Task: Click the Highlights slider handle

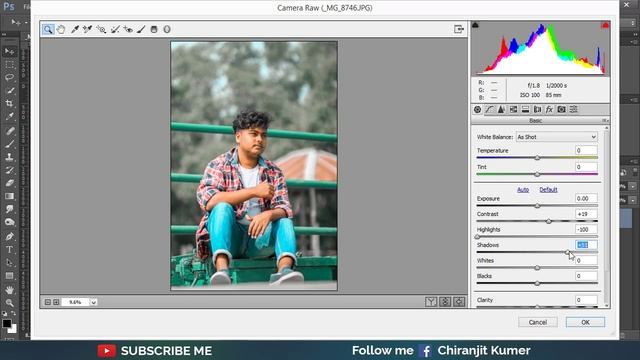Action: point(478,237)
